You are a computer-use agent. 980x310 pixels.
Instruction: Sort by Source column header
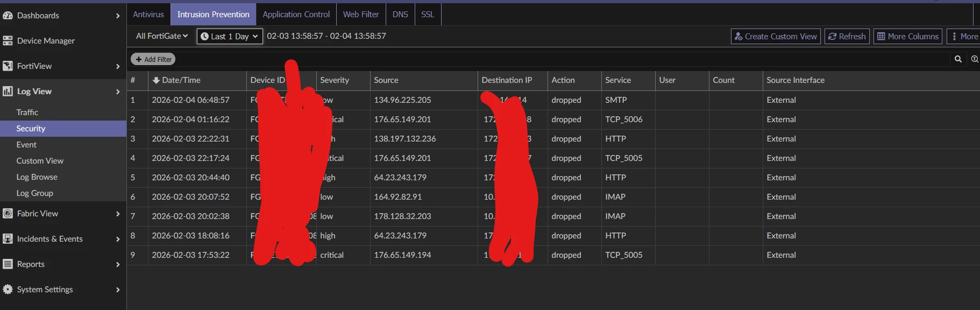[x=386, y=80]
